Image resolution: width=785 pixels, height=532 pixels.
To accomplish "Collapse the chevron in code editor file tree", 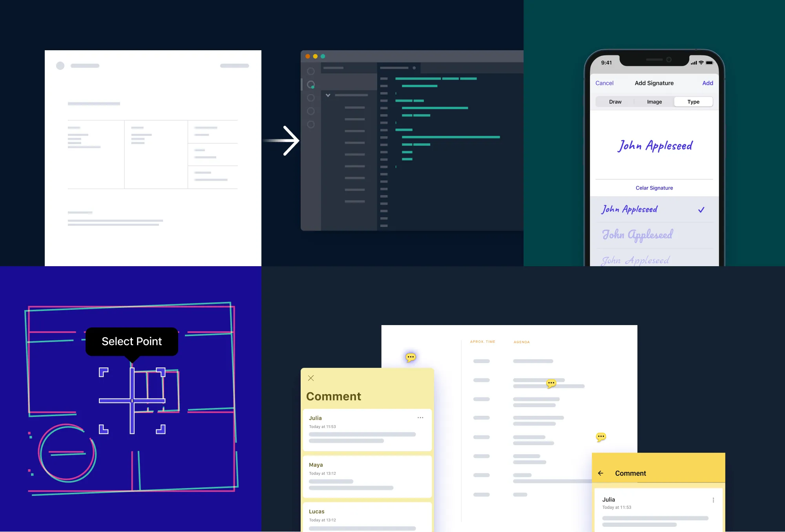I will click(x=328, y=95).
